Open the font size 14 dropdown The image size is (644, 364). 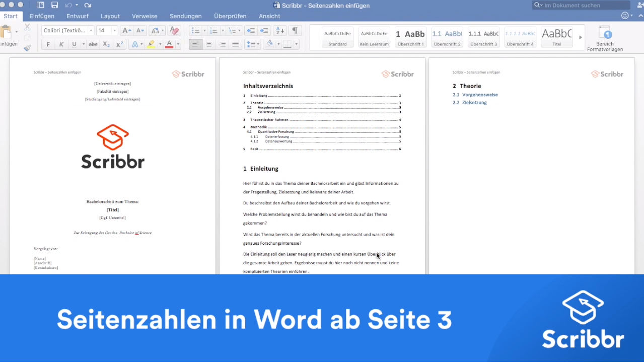pos(114,31)
